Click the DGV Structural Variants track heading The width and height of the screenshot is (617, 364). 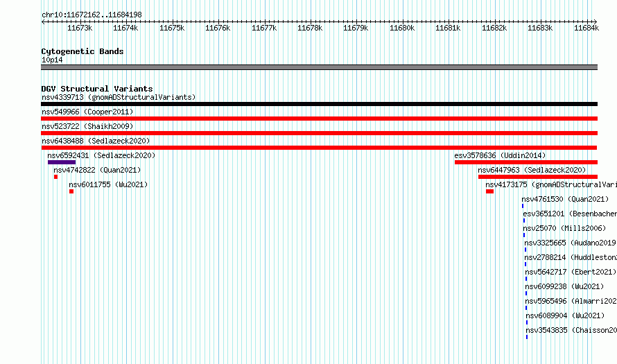tap(97, 89)
